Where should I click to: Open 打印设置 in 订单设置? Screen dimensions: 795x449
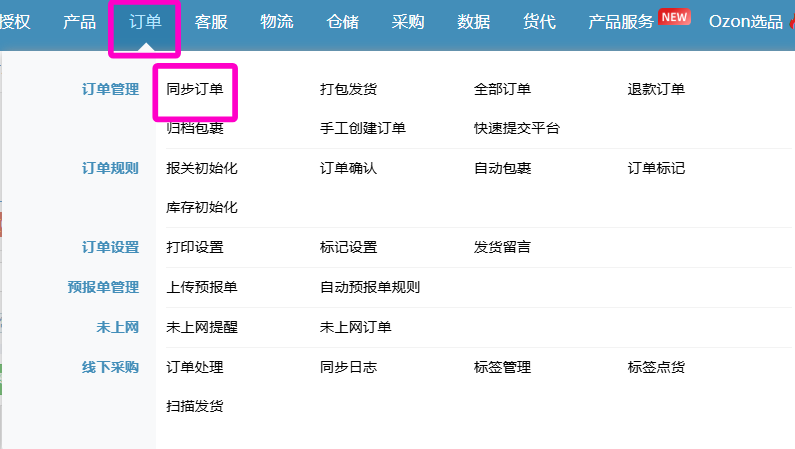(195, 247)
